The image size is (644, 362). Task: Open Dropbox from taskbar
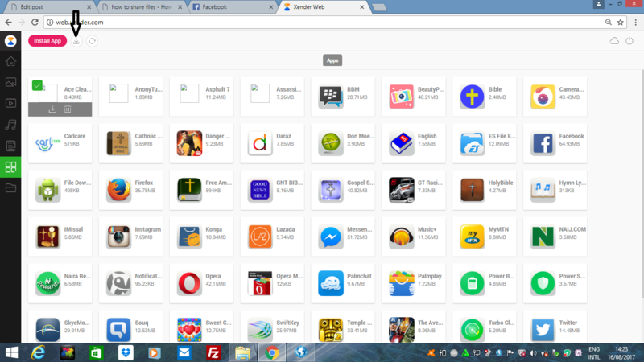pyautogui.click(x=126, y=352)
